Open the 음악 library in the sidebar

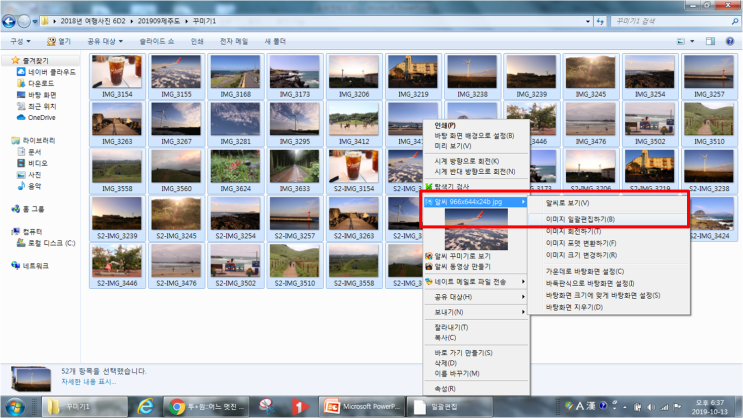[29, 186]
